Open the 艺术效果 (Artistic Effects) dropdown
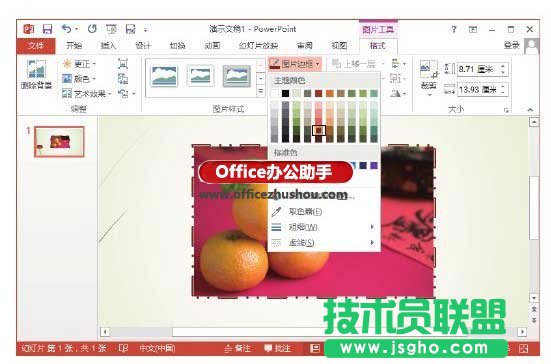Viewport: 551px width, 364px height. (x=87, y=93)
